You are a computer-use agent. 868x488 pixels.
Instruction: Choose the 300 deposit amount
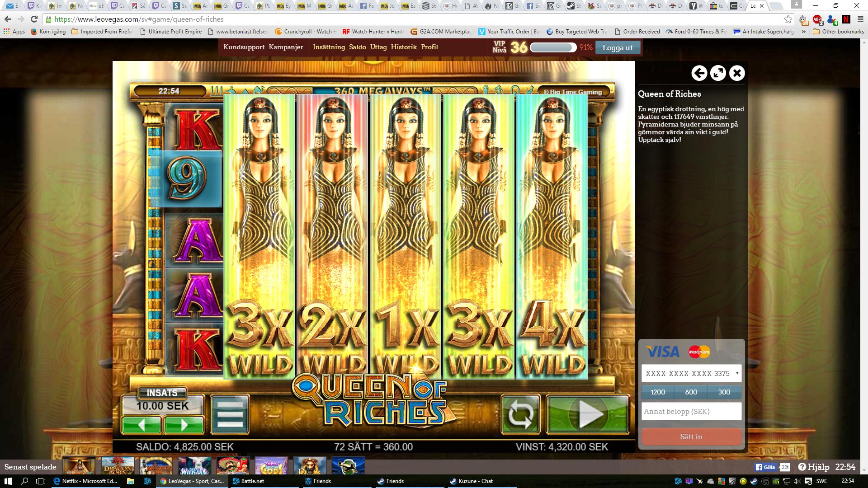pos(724,392)
